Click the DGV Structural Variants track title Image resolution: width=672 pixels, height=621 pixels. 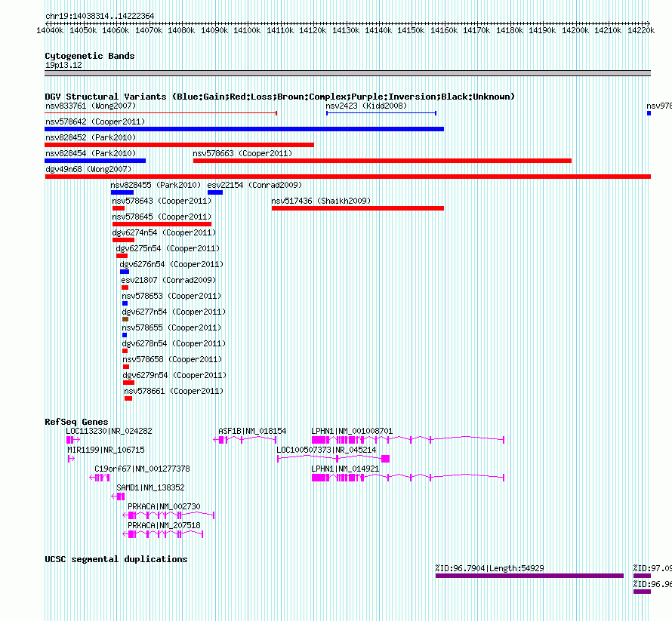[279, 97]
